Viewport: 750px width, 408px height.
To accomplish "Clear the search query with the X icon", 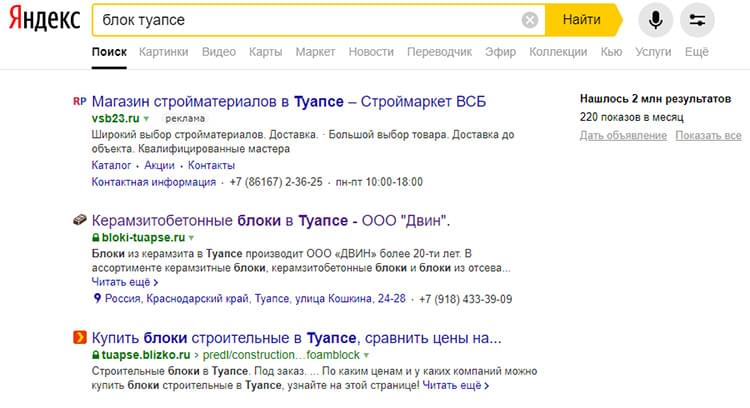I will (x=529, y=20).
